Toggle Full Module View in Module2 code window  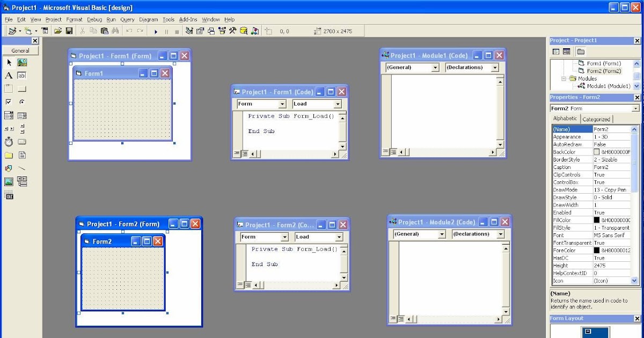[x=400, y=319]
